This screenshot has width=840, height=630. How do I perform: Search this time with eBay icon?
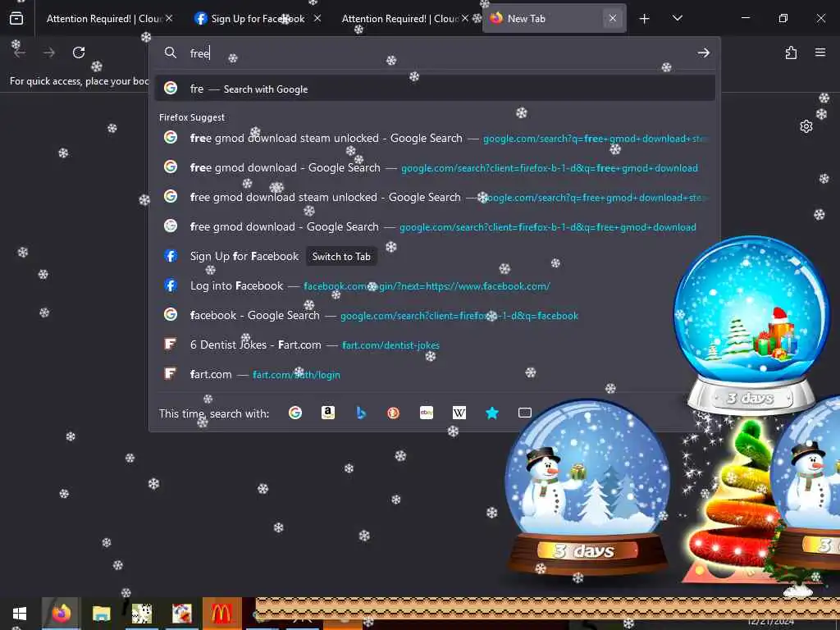point(427,413)
